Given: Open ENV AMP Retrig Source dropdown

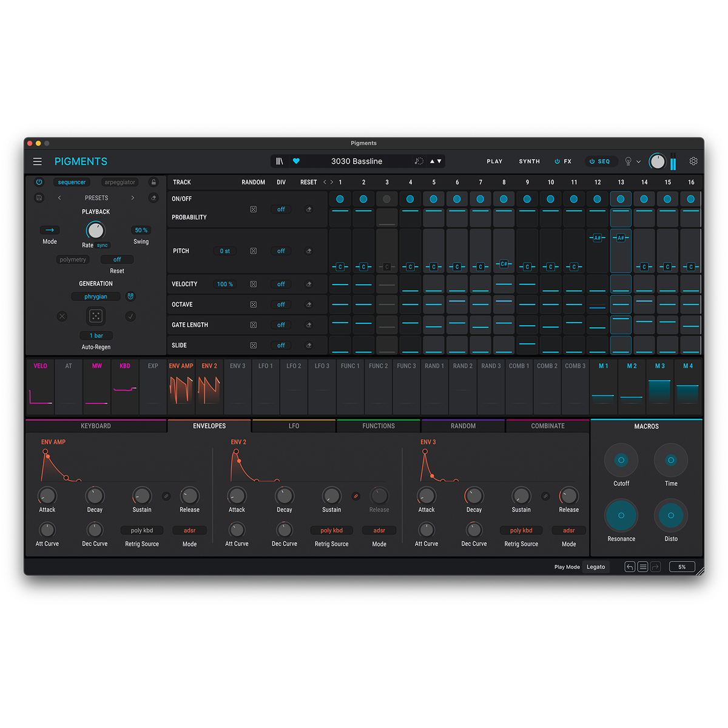Looking at the screenshot, I should pos(142,530).
